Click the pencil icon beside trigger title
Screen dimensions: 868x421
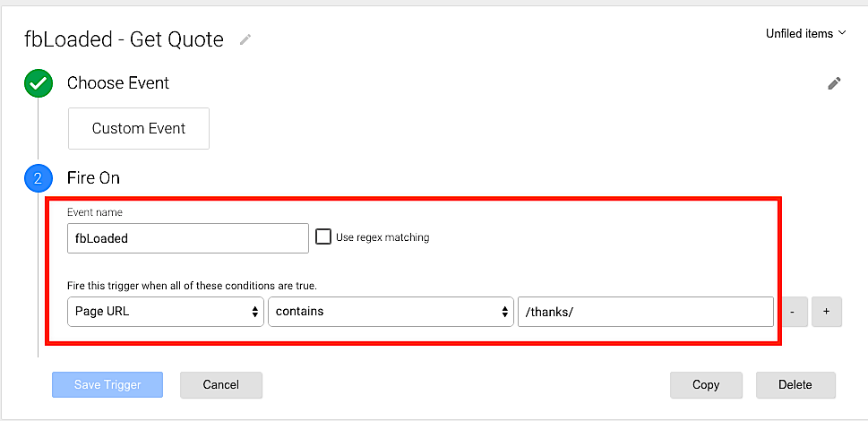pyautogui.click(x=245, y=39)
